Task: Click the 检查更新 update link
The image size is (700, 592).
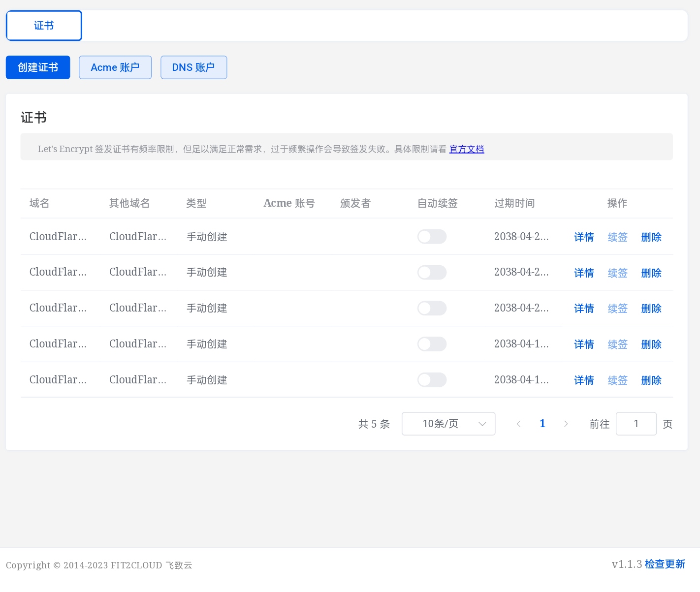Action: (665, 564)
